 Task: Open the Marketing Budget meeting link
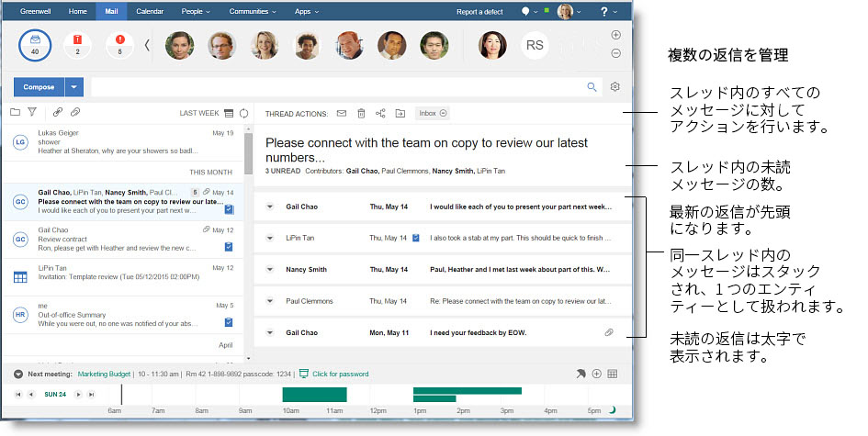tap(104, 374)
